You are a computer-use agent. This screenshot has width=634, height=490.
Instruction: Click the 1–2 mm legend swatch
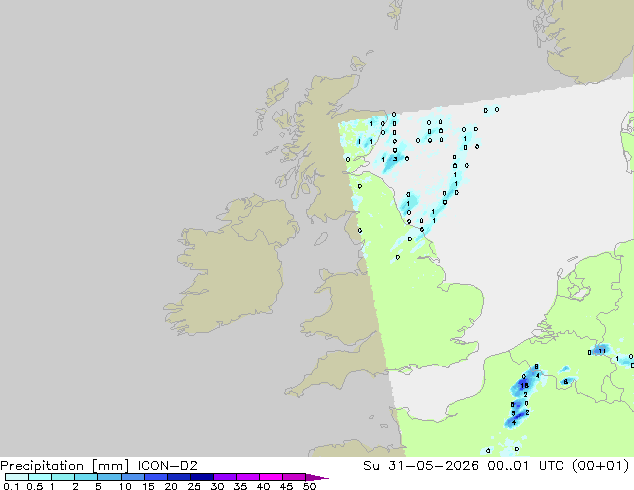[x=63, y=477]
